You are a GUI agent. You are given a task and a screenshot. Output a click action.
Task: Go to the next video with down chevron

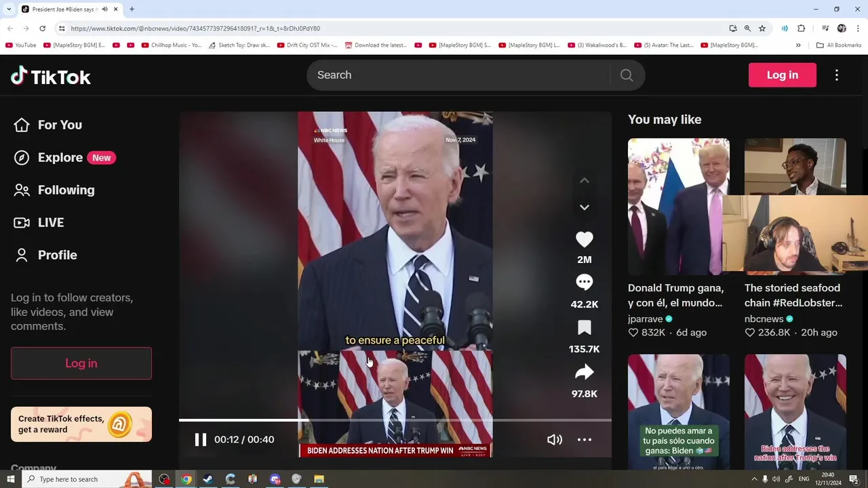[x=585, y=207]
